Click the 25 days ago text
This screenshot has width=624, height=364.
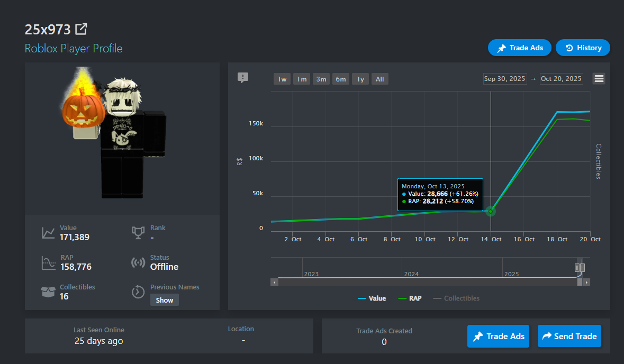(x=98, y=341)
